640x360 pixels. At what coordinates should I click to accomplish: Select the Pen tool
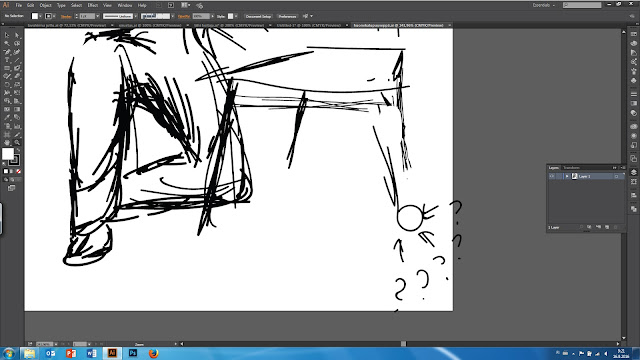(x=7, y=52)
